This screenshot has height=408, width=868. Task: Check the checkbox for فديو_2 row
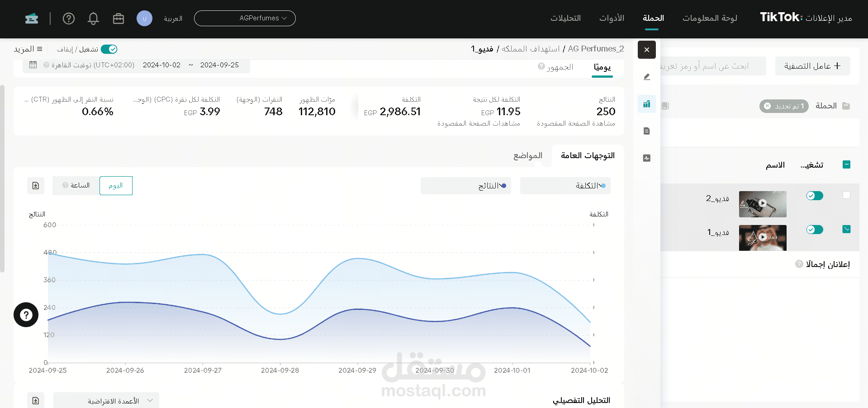847,195
